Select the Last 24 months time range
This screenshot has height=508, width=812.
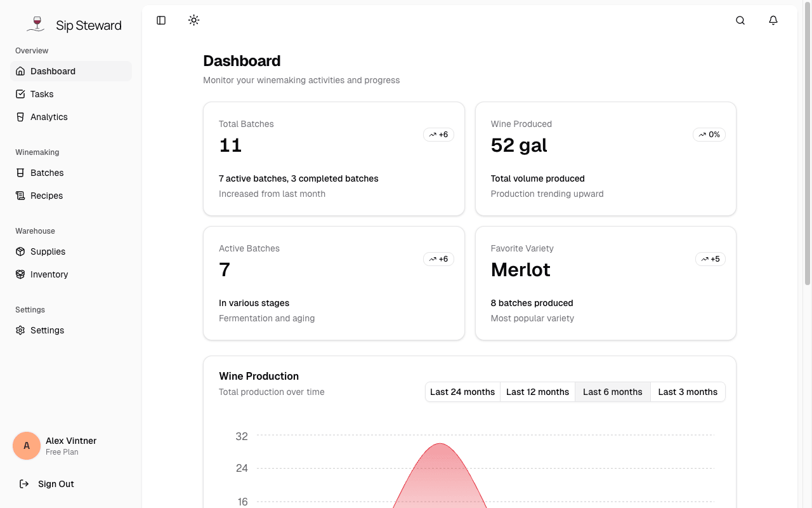click(462, 392)
